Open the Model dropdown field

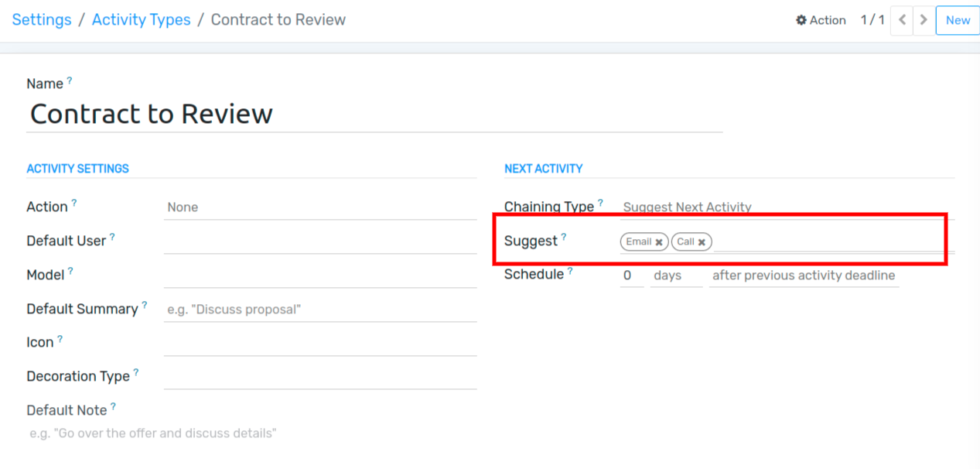click(320, 276)
